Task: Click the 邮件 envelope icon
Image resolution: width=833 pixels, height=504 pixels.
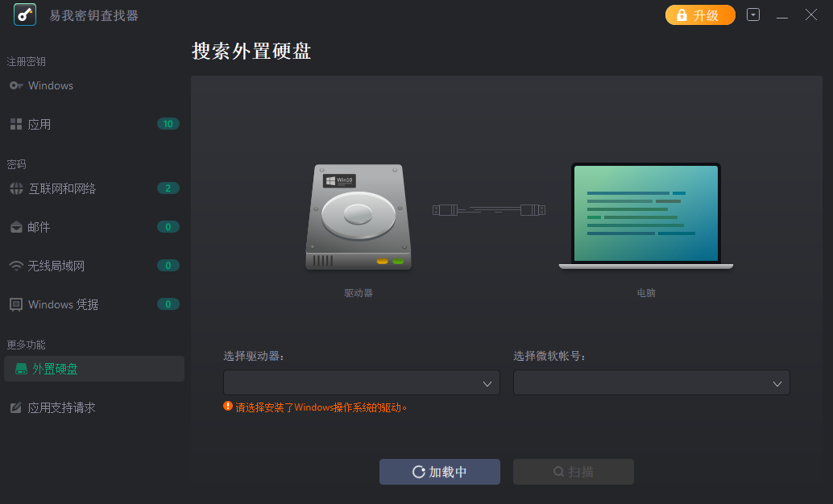Action: pos(16,227)
